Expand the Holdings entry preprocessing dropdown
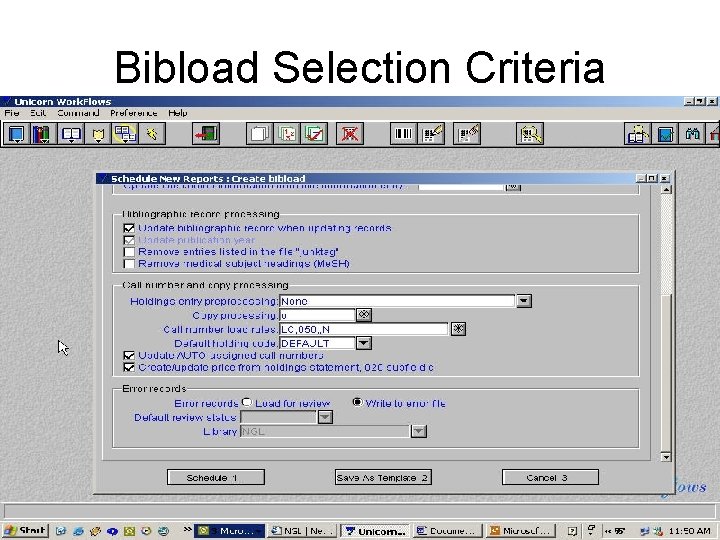Screen dimensions: 720x540 (x=524, y=301)
